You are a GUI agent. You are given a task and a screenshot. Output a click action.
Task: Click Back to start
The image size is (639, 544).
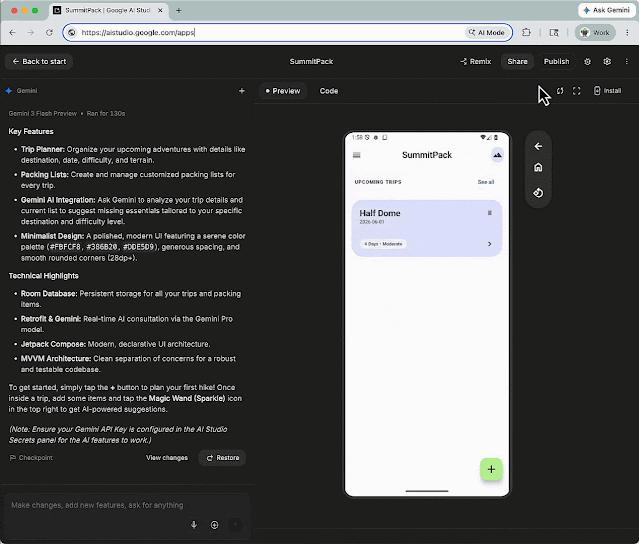(x=39, y=62)
